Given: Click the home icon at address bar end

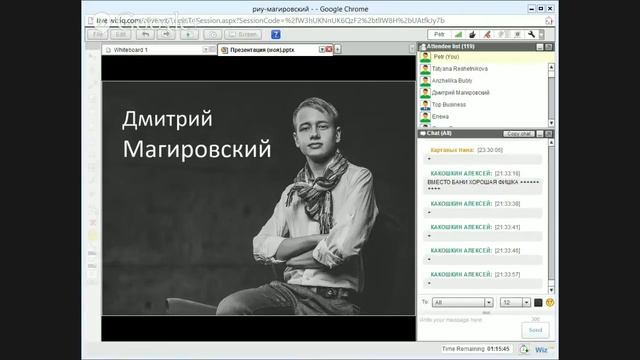Looking at the screenshot, I should coord(549,20).
